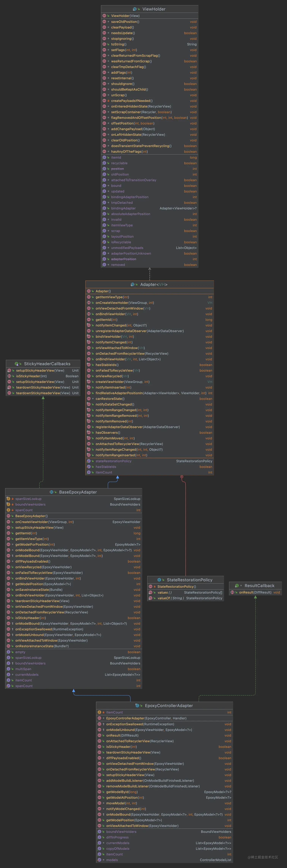Select the empty property in BaseEpoxyAdapter
This screenshot has height=868, width=287.
[x=73, y=652]
